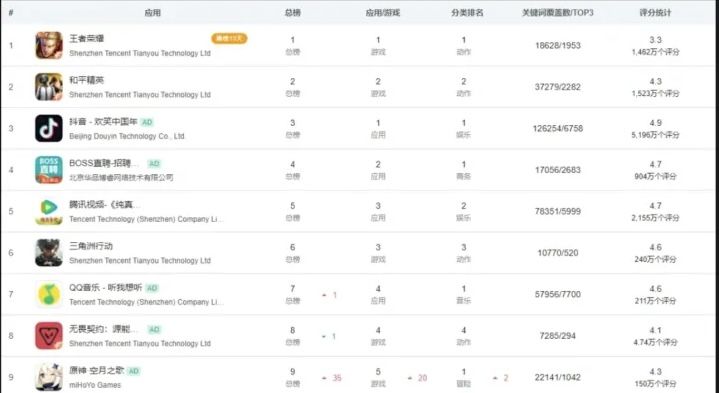Click the 5,196万个评分 rating count
The image size is (719, 393).
[655, 135]
